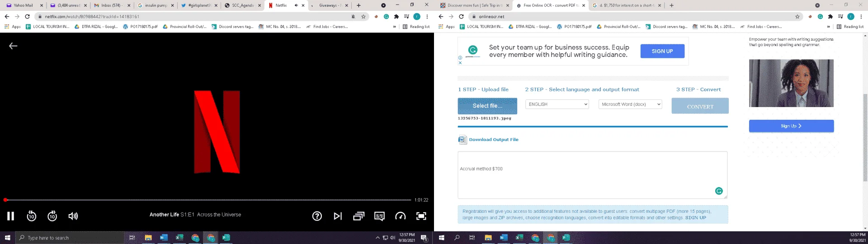Click the Netflix playback progress bar
868x244 pixels.
click(208, 200)
